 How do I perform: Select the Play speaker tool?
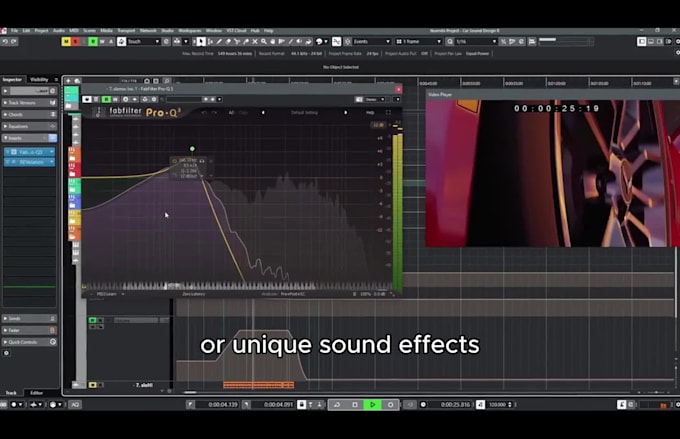click(299, 42)
